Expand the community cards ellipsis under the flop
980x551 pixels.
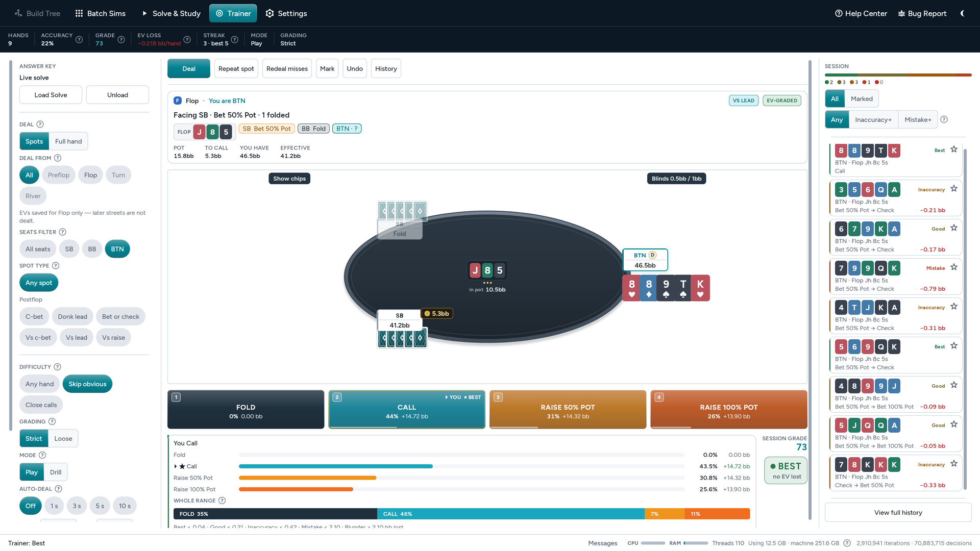point(487,283)
